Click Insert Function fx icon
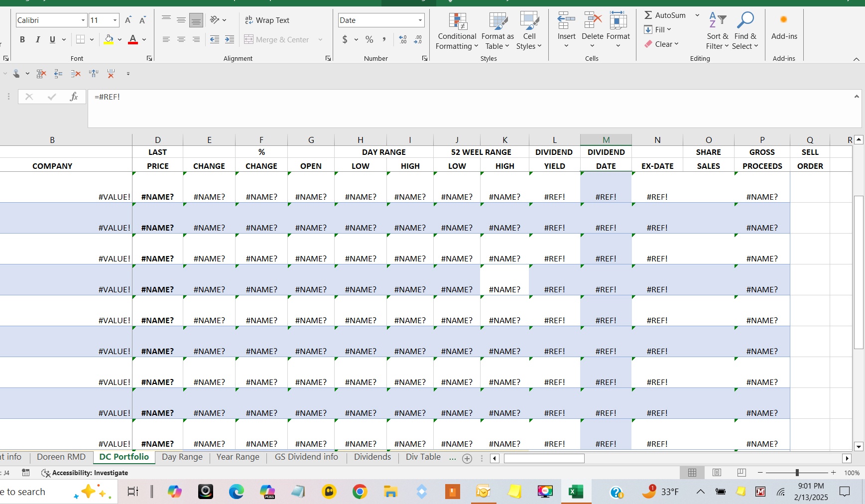The width and height of the screenshot is (865, 504). tap(74, 97)
